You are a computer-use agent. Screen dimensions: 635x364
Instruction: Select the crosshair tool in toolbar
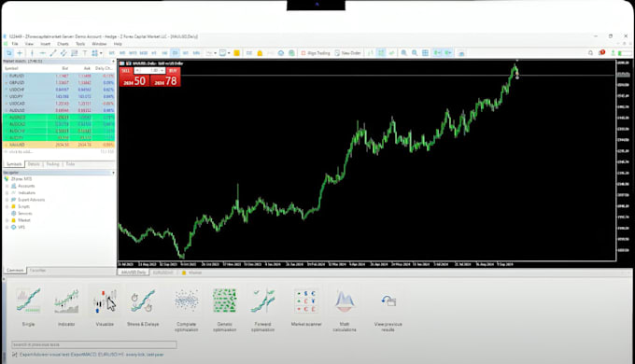(20, 53)
